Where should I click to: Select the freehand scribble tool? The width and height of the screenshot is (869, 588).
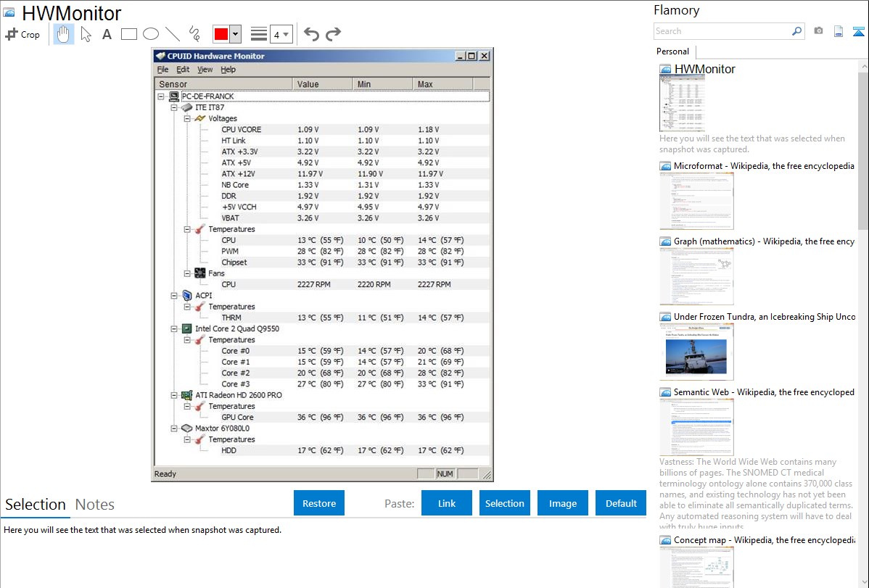194,34
